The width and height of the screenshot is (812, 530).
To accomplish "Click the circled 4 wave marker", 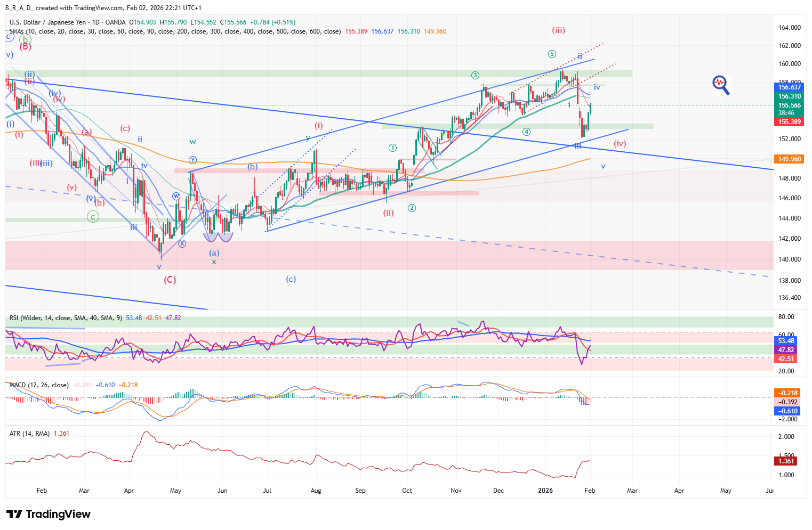I will (x=526, y=132).
